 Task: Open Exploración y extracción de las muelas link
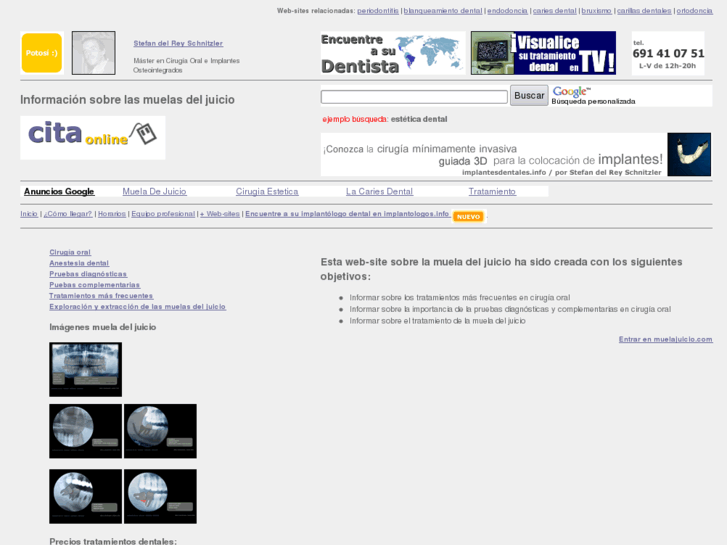138,307
